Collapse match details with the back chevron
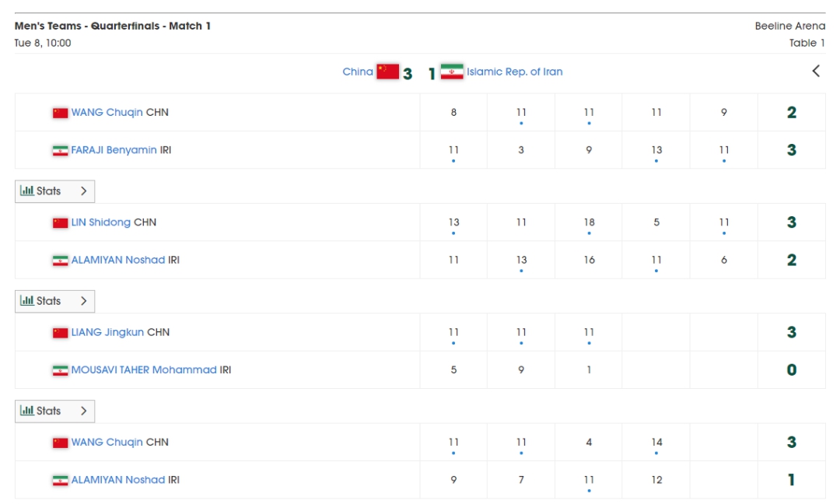Screen dimensions: 840x504 pyautogui.click(x=816, y=71)
